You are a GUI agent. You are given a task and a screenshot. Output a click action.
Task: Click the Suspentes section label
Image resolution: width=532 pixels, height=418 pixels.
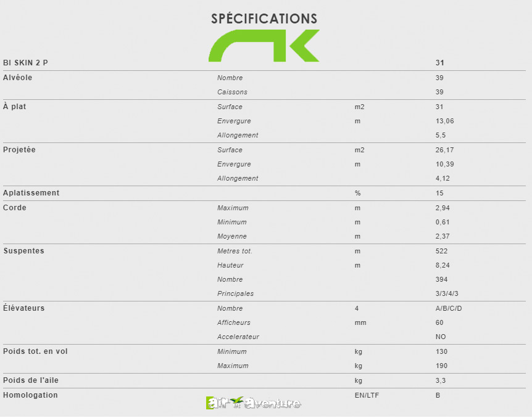(23, 251)
